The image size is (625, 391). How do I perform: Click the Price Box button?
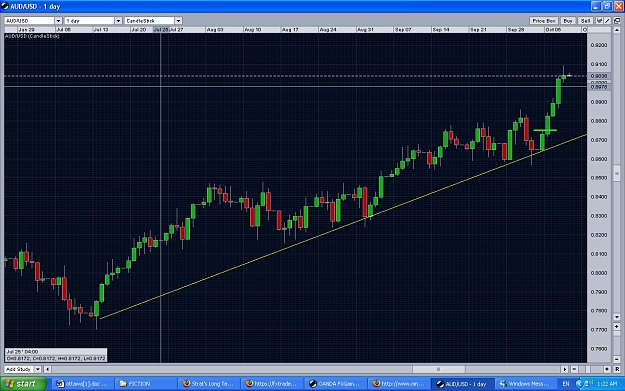click(x=544, y=21)
